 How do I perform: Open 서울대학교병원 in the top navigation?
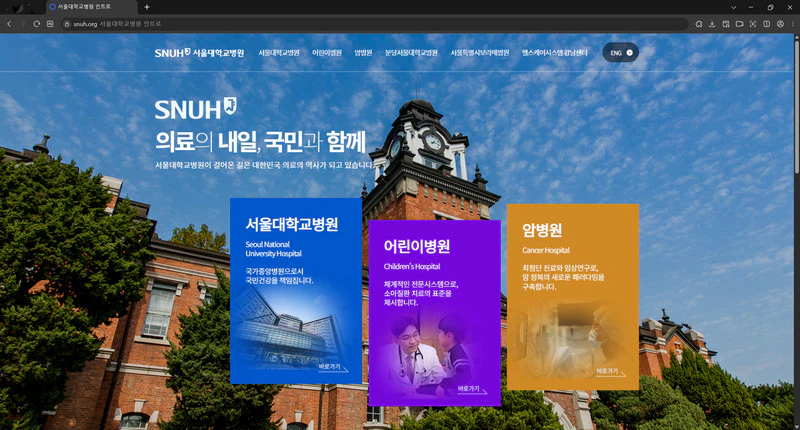[279, 53]
